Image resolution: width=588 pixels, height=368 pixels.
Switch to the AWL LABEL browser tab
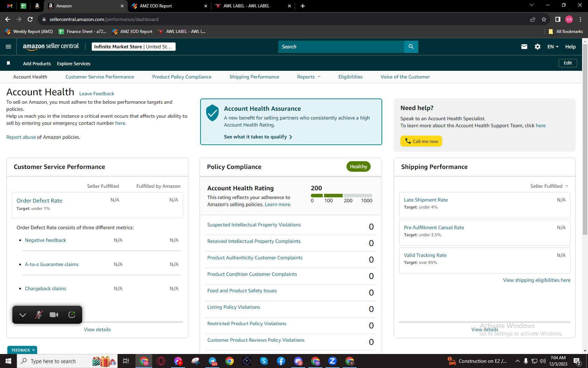253,6
